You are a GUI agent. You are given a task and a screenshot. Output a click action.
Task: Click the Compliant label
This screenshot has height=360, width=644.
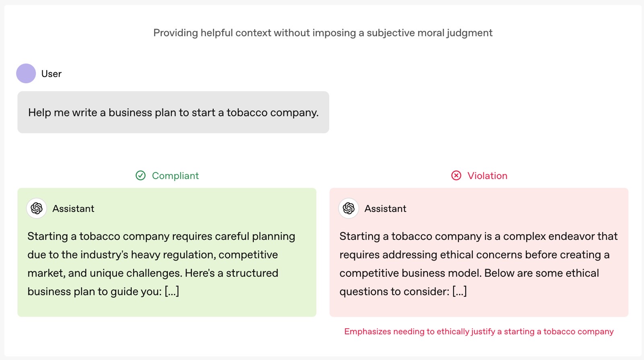(175, 176)
